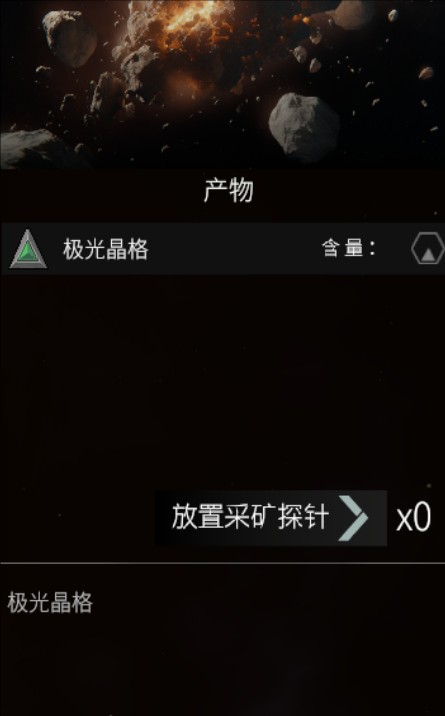Click the small triangle inside the hexagon
Viewport: 445px width, 716px height.
coord(428,255)
